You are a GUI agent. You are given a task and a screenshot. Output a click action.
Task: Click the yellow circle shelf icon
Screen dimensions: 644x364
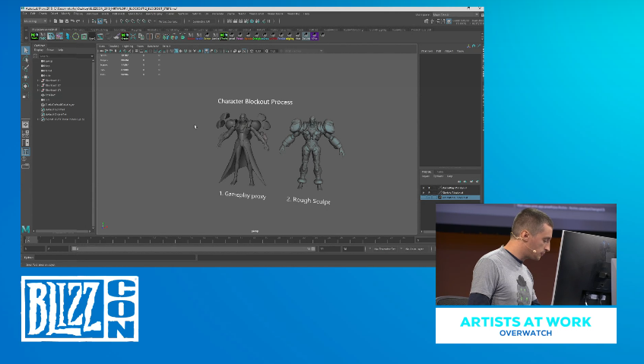(x=75, y=36)
